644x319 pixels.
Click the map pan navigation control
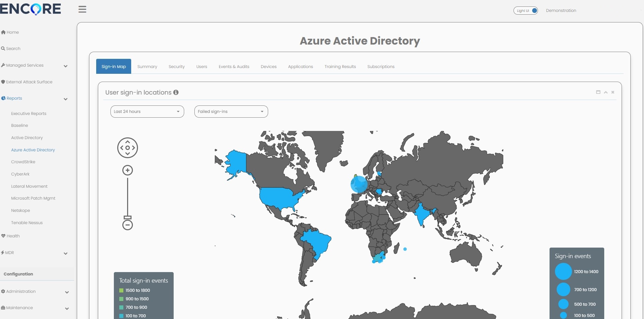coord(127,148)
